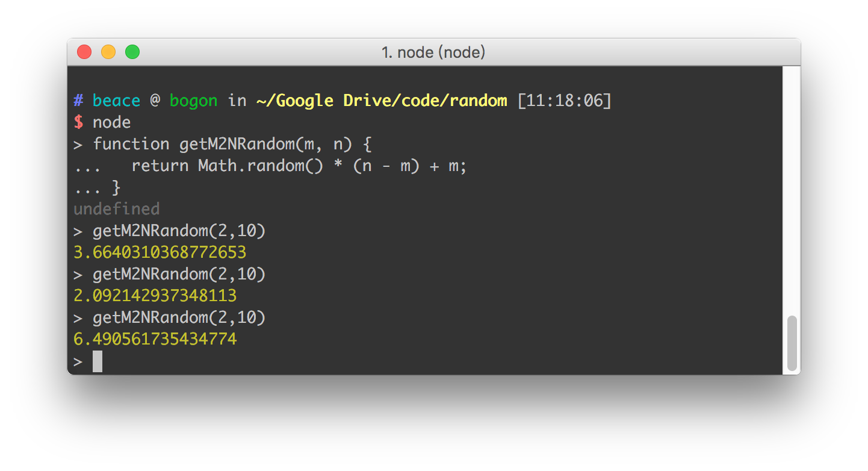Viewport: 868px width, 471px height.
Task: Click the timestamp '[11:18:06]'
Action: pyautogui.click(x=564, y=101)
